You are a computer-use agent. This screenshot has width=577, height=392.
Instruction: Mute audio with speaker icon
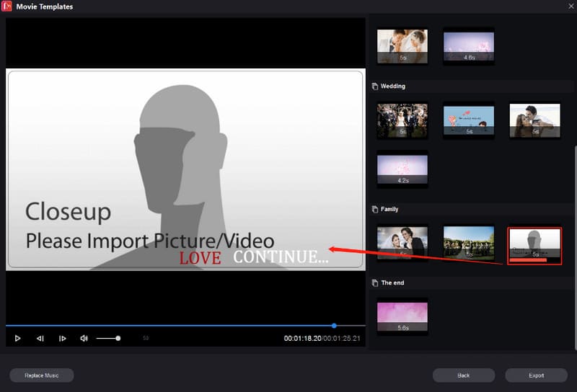point(84,338)
